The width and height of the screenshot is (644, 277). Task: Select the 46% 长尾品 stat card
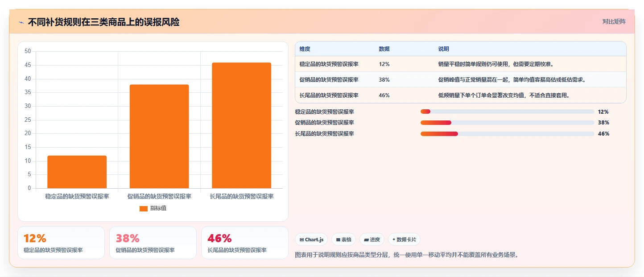(245, 243)
